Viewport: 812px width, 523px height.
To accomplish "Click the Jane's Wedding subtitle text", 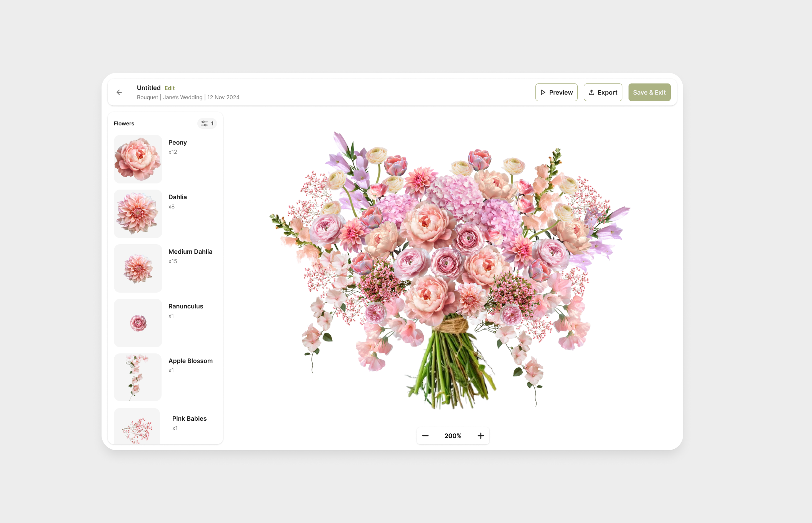I will point(183,97).
